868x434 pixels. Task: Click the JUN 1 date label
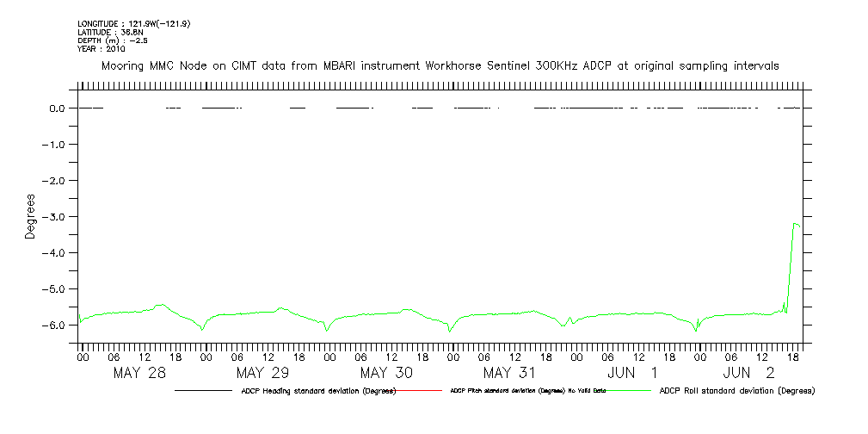coord(632,373)
